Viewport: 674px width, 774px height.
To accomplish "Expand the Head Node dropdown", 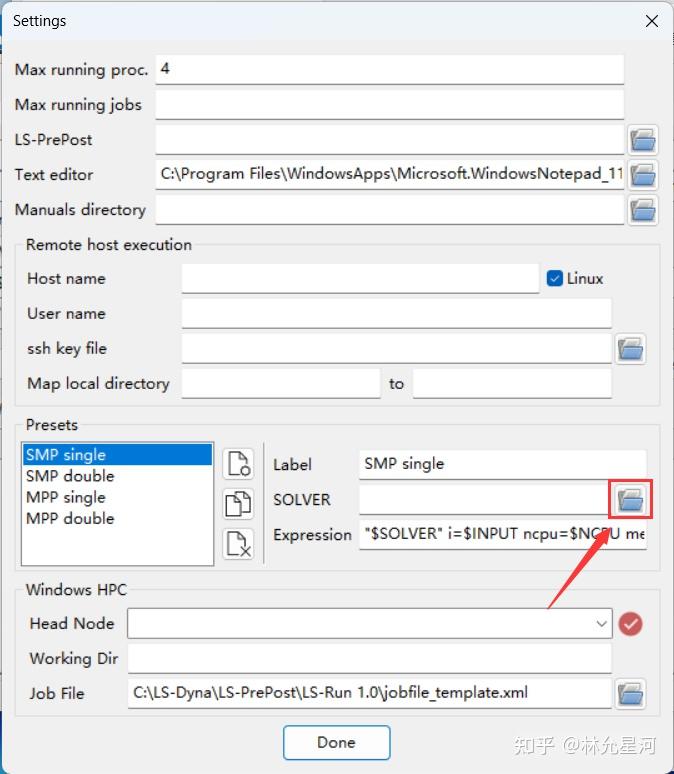I will point(601,623).
